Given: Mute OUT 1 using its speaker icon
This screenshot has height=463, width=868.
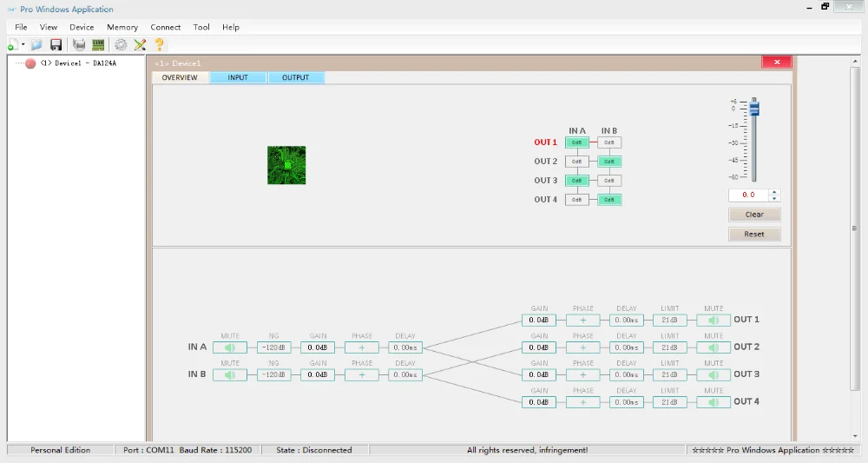Looking at the screenshot, I should point(713,321).
